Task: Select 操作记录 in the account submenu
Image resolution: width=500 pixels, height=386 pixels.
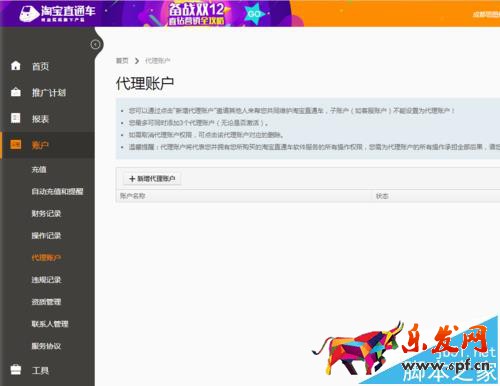Action: pyautogui.click(x=46, y=235)
